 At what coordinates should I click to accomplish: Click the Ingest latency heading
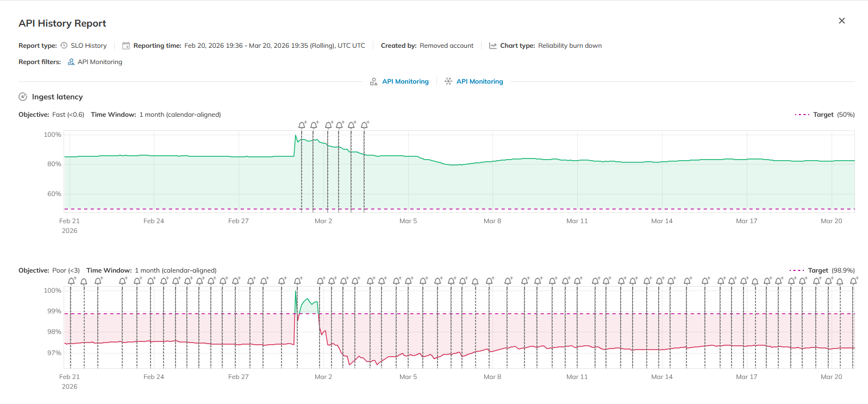[x=57, y=97]
